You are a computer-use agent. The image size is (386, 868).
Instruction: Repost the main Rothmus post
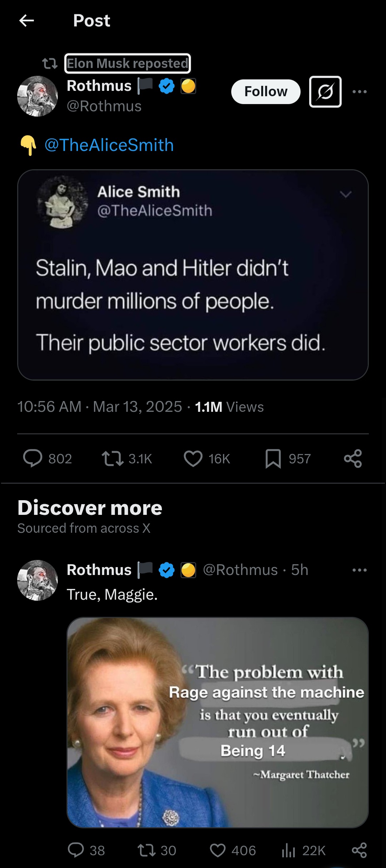[x=113, y=458]
